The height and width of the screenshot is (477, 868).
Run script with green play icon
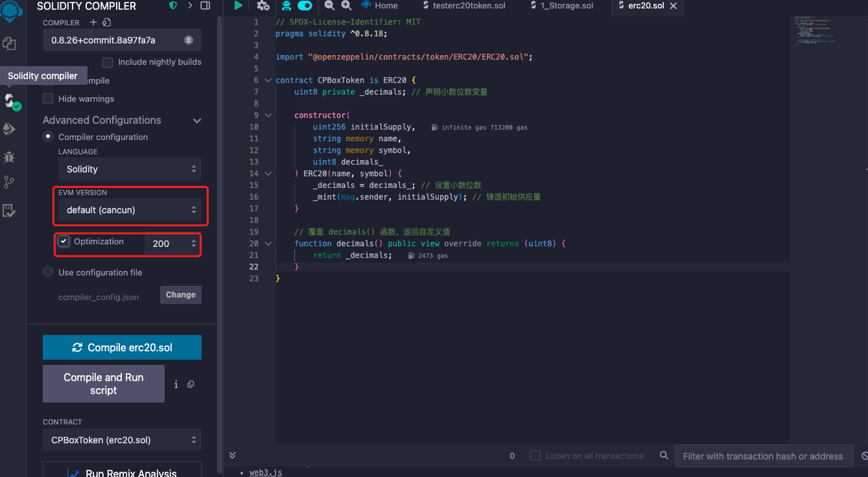[238, 5]
